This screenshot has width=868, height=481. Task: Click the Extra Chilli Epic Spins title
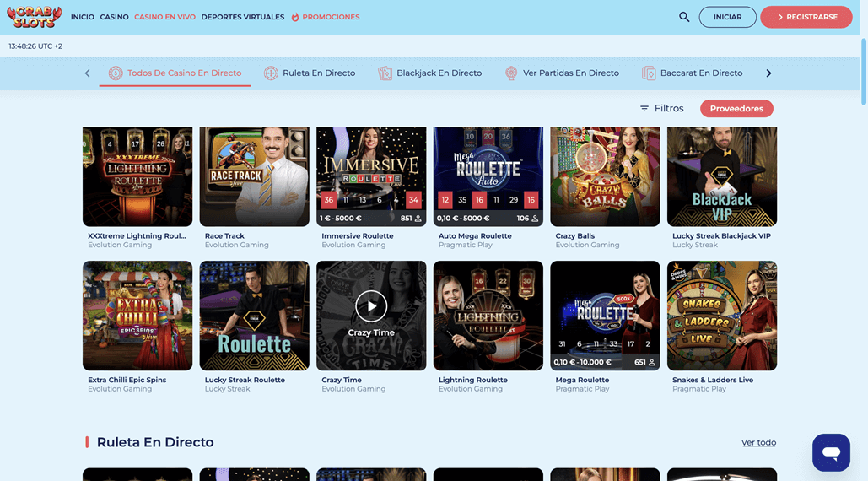[x=127, y=380]
